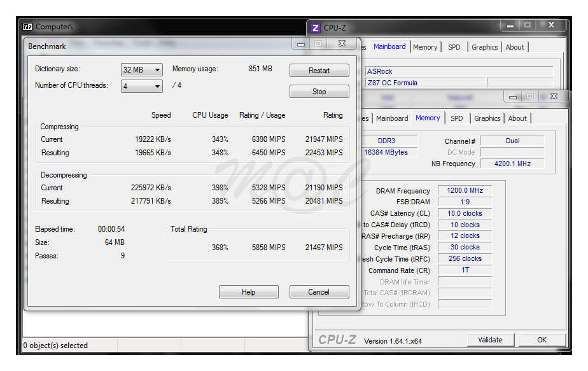Screen dimensions: 588x371
Task: Minimize the Benchmark dialog window
Action: 301,44
